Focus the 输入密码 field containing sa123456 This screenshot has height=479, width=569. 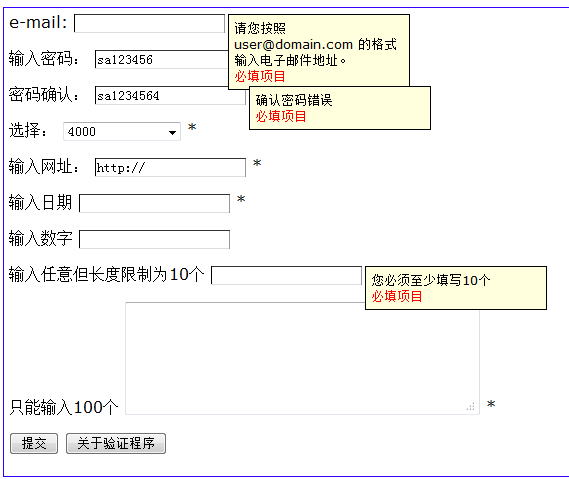point(162,60)
